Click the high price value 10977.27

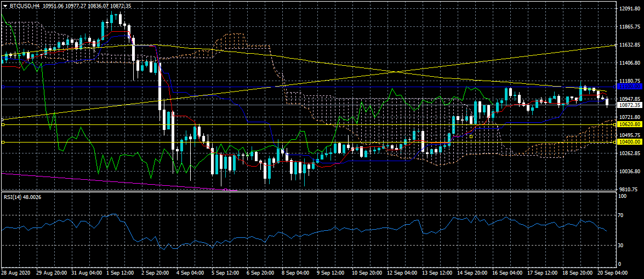(x=75, y=6)
